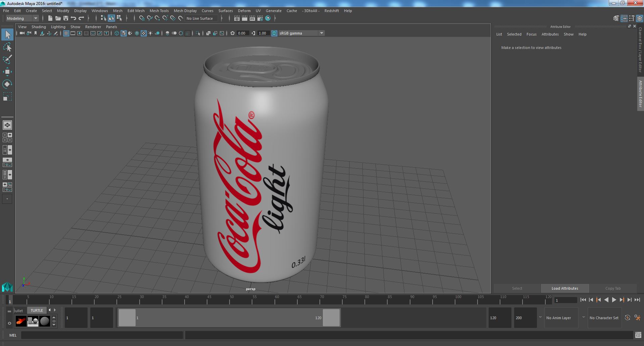Screen dimensions: 644x346
Task: Open the Attribute Editor side tab
Action: click(640, 94)
